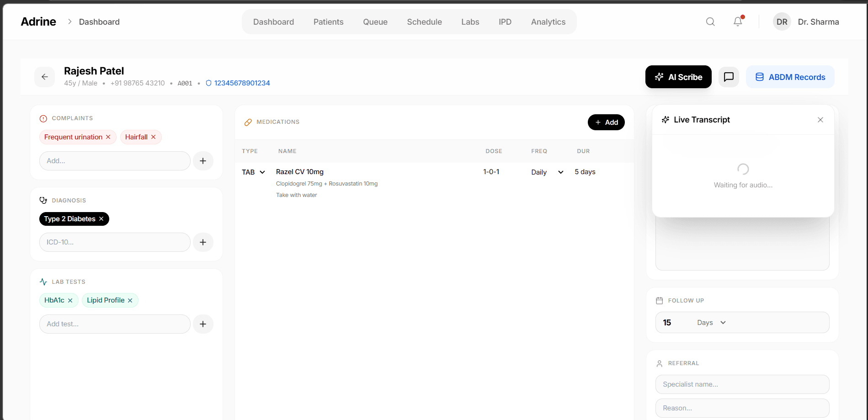Viewport: 868px width, 420px height.
Task: Open notifications via the bell icon
Action: [x=737, y=21]
